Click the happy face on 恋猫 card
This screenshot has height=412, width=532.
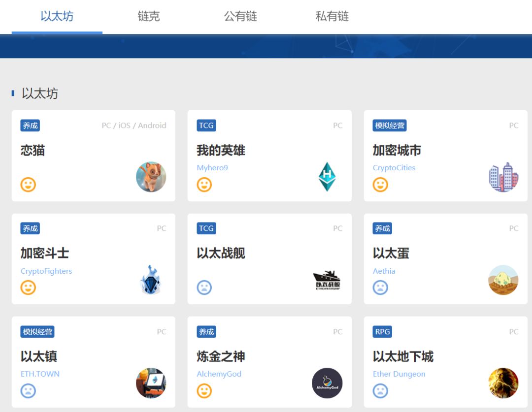pyautogui.click(x=28, y=185)
